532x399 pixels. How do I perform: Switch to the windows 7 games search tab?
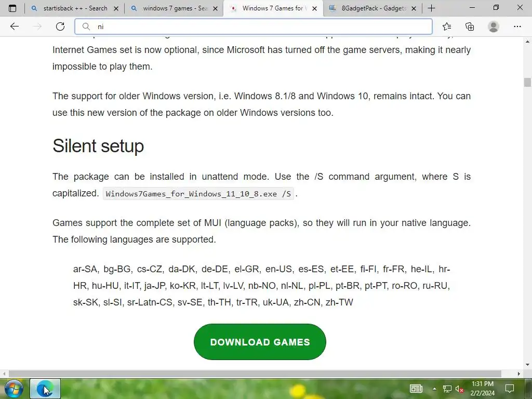tap(174, 8)
